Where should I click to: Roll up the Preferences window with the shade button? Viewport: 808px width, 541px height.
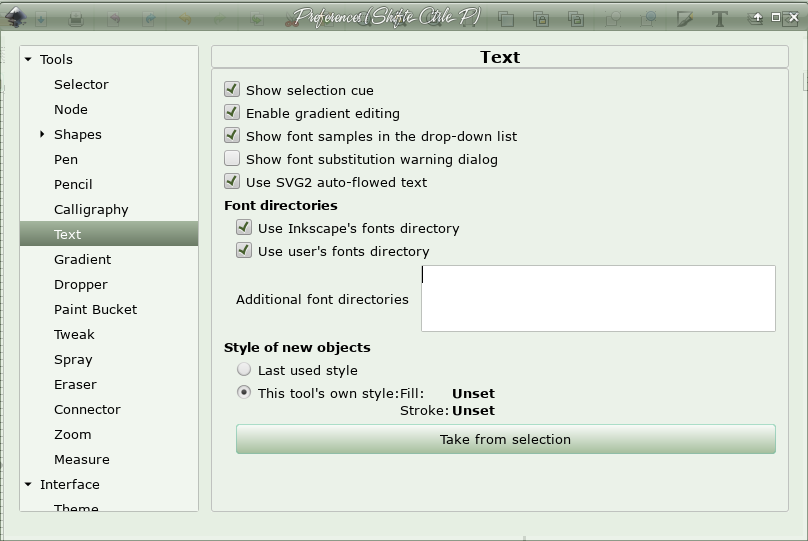click(x=758, y=18)
